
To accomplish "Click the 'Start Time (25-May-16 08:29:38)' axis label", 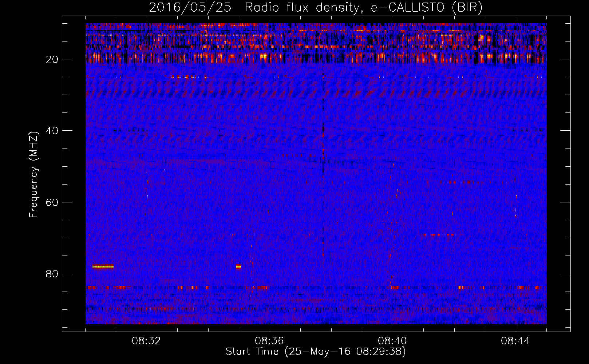I will (316, 352).
